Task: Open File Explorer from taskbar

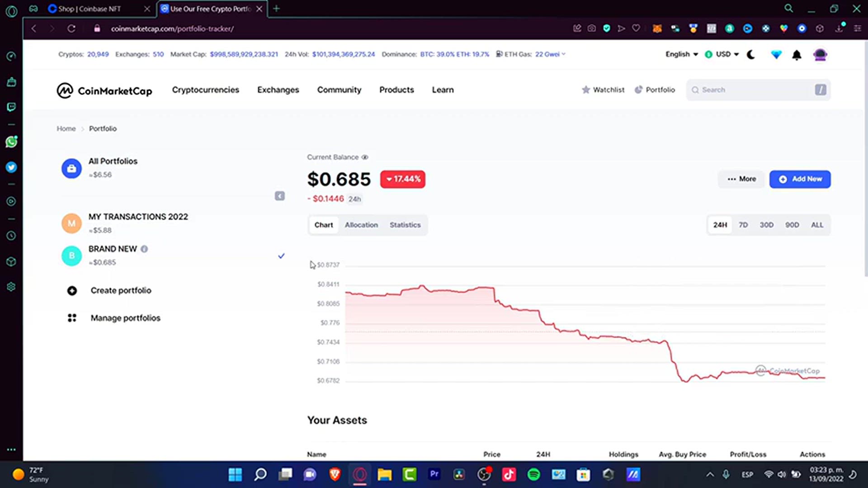Action: pos(384,474)
